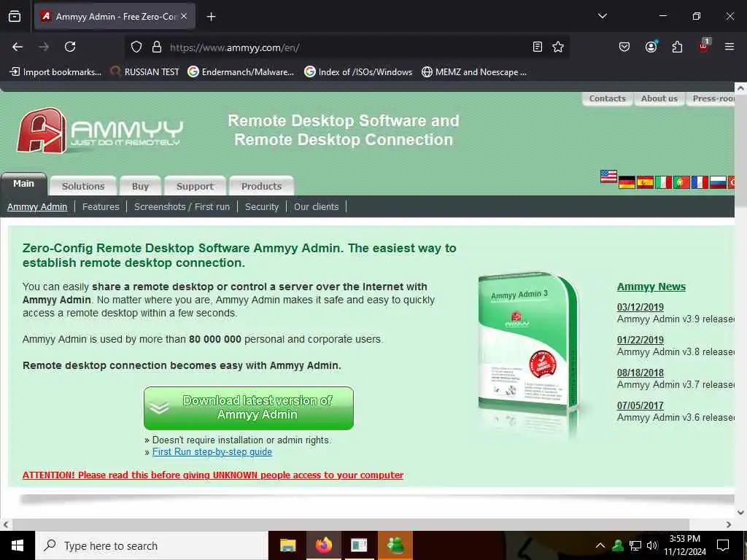
Task: Click Firefox taskbar icon
Action: [323, 545]
